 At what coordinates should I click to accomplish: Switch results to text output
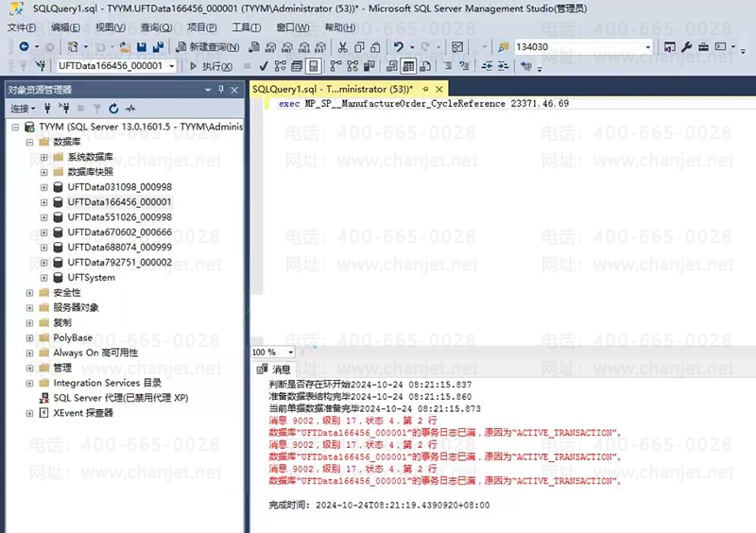392,65
